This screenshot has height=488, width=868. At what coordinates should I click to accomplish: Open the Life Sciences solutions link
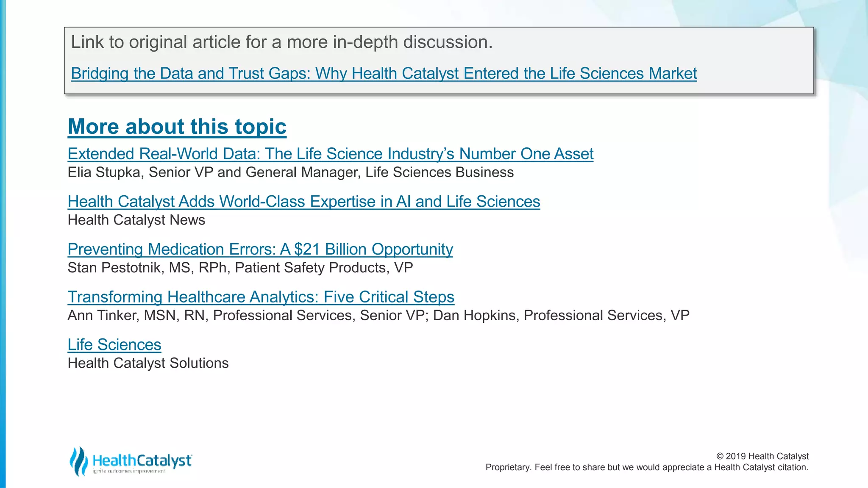(x=114, y=345)
